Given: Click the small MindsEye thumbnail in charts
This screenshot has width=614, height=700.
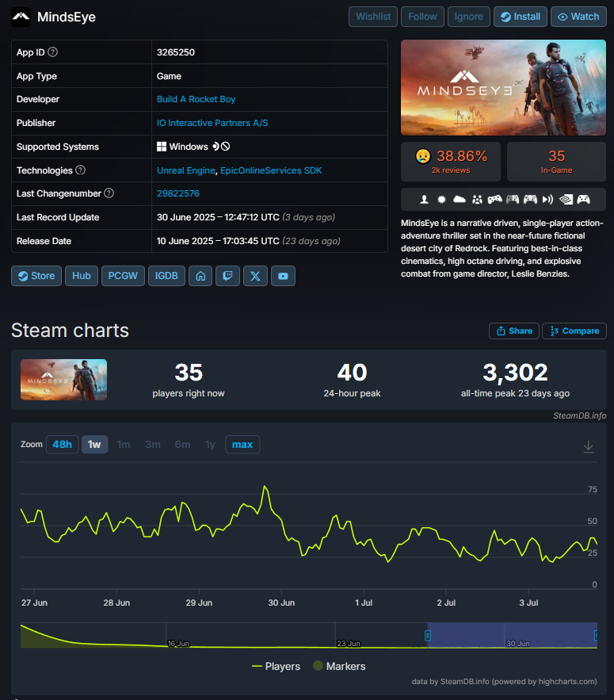Looking at the screenshot, I should coord(64,380).
